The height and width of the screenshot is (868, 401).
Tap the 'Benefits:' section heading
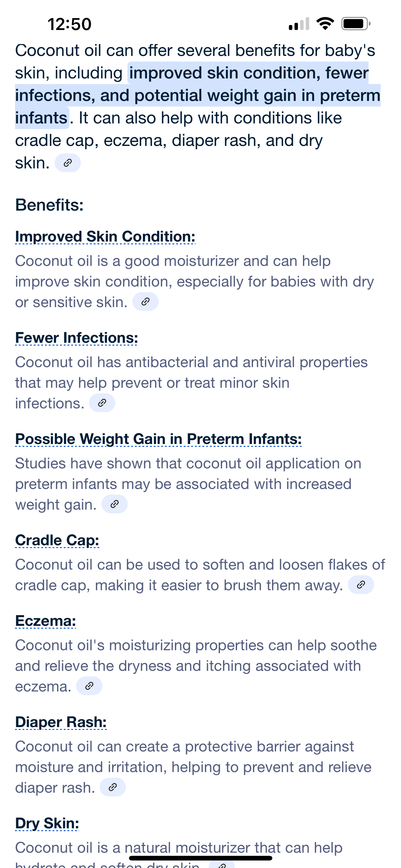pos(49,205)
